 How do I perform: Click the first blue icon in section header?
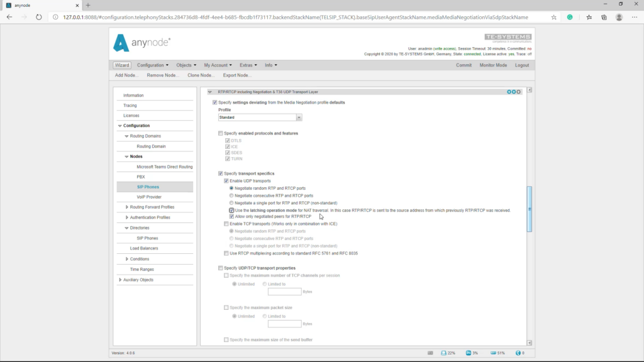pos(509,92)
